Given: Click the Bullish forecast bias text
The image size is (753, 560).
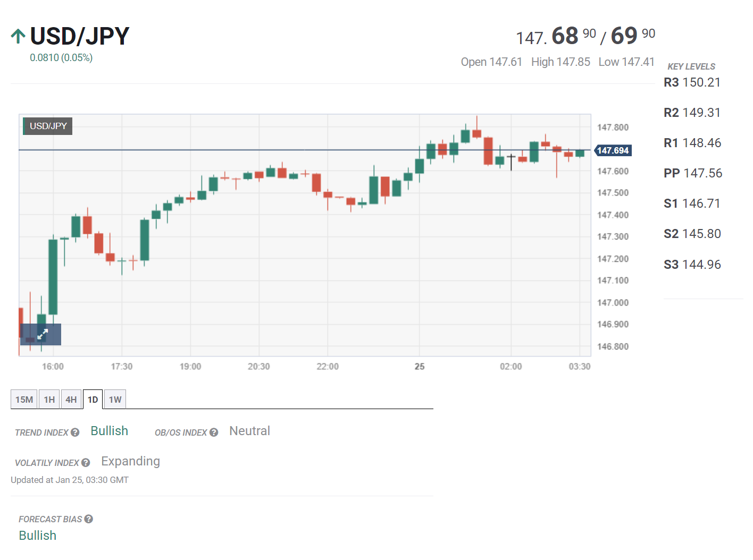Looking at the screenshot, I should coord(37,535).
